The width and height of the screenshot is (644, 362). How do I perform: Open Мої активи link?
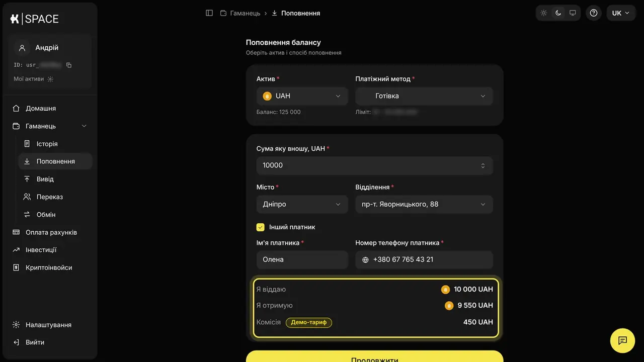click(x=33, y=79)
